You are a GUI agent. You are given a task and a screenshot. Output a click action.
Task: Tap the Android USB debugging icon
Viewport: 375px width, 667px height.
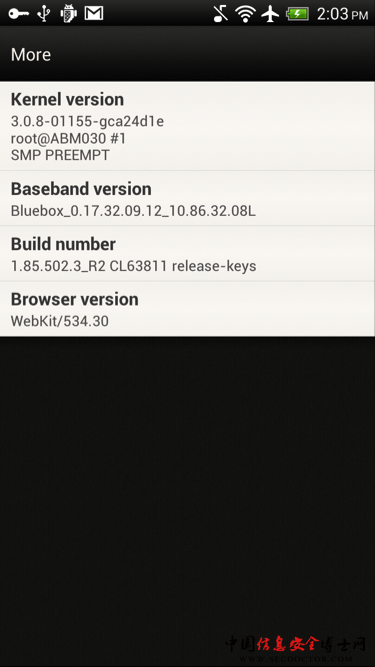click(68, 13)
